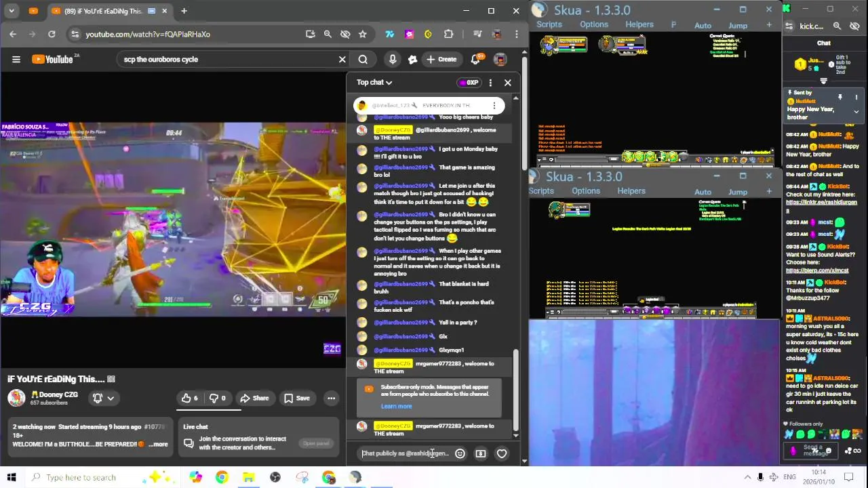
Task: Bookmark this page with star icon
Action: pos(363,34)
